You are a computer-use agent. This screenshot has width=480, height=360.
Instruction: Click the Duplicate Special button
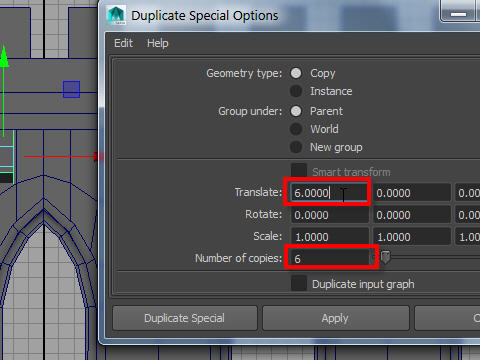pyautogui.click(x=185, y=318)
